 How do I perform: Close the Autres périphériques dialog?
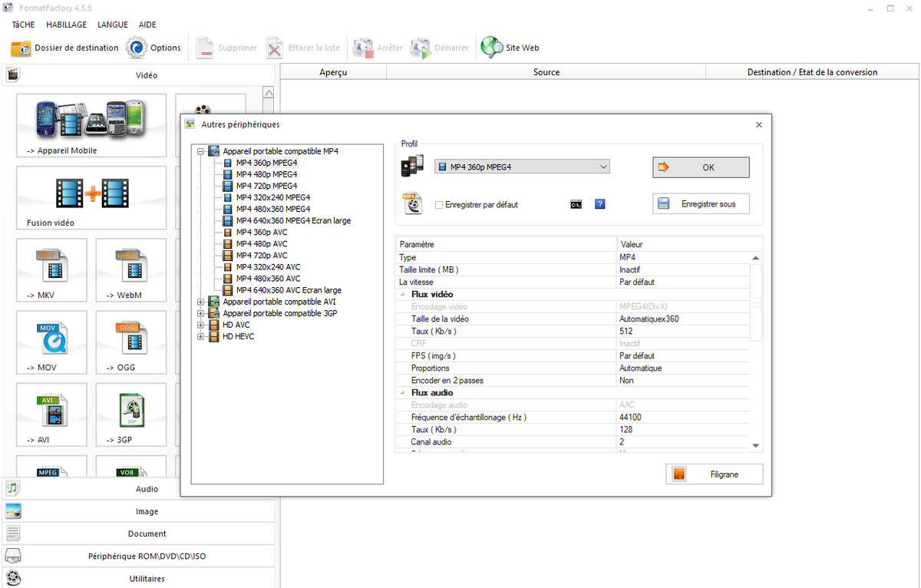[759, 124]
